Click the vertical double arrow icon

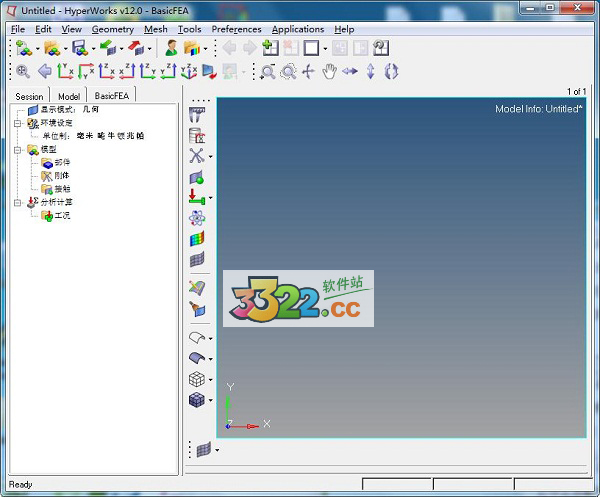(370, 71)
